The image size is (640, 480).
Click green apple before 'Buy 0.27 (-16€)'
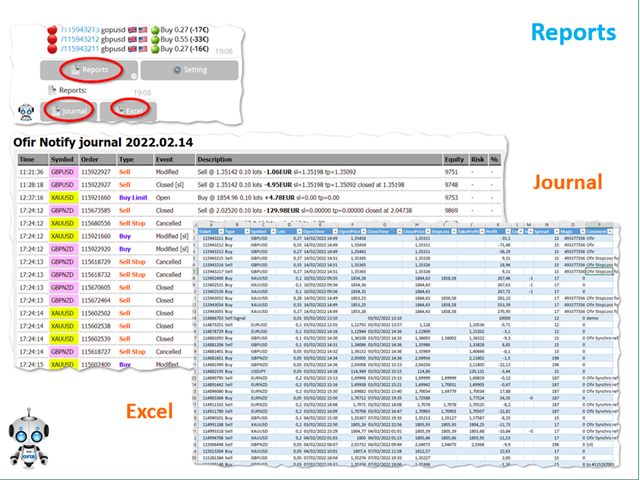point(155,49)
